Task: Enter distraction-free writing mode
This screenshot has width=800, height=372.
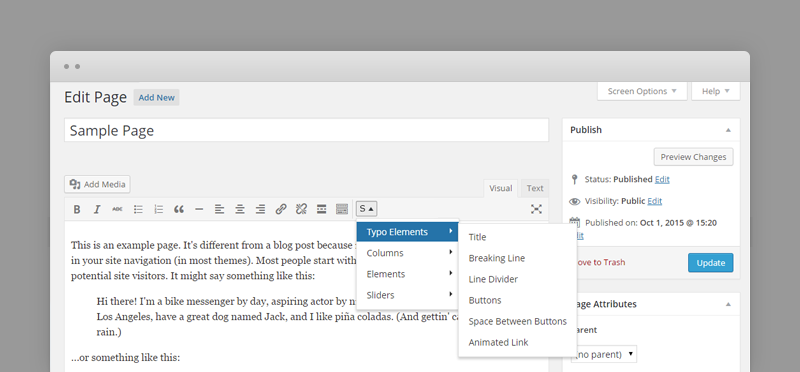Action: click(x=536, y=209)
